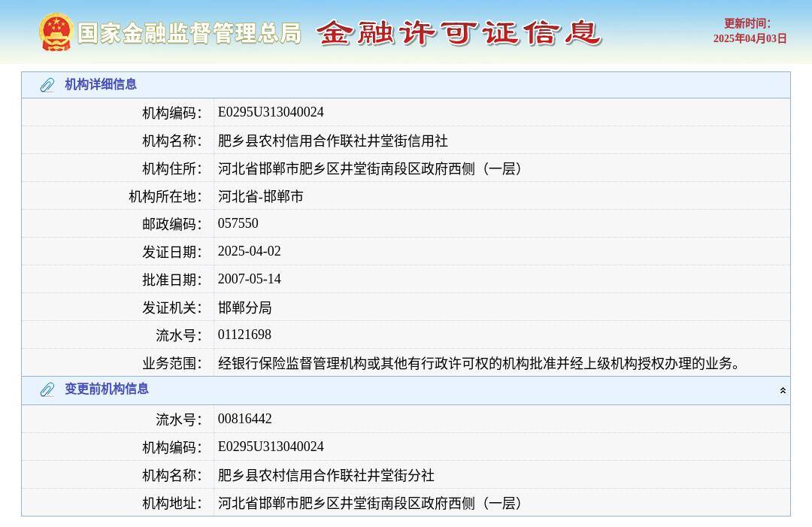Click the 流水号 value 01121698
This screenshot has height=527, width=812.
click(244, 335)
